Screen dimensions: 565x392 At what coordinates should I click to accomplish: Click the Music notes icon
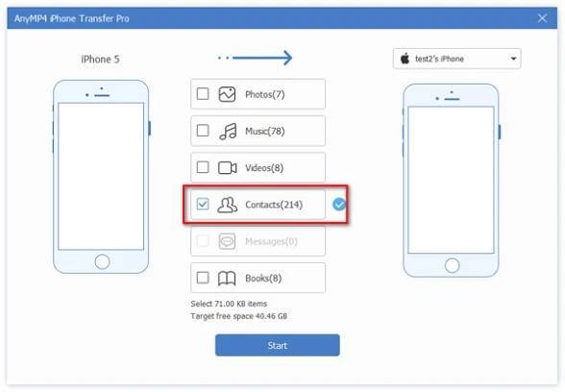coord(228,131)
